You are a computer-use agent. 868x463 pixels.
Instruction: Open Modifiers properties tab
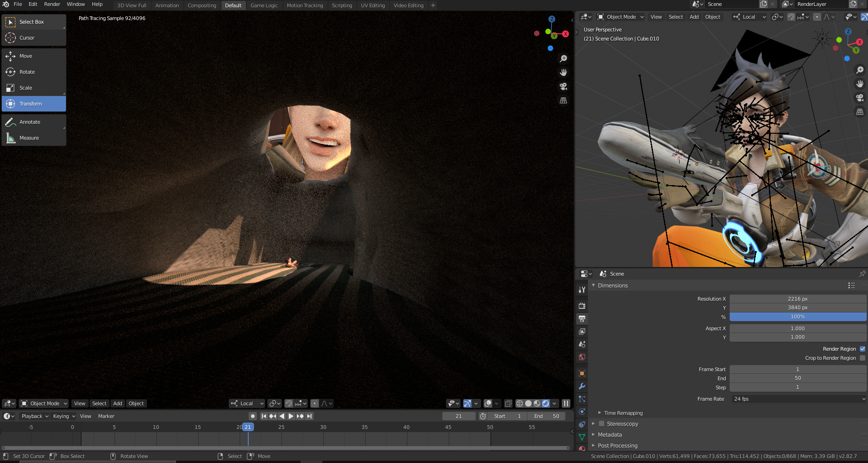click(x=582, y=386)
